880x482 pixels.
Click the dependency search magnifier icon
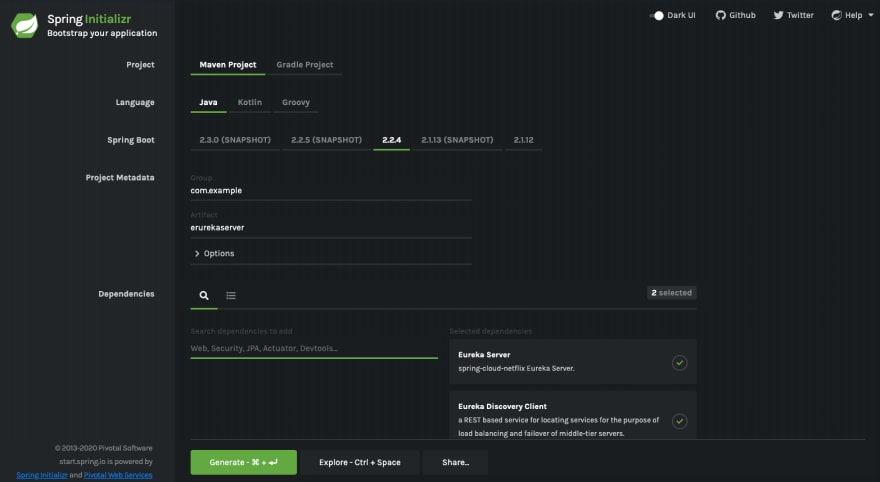pyautogui.click(x=204, y=295)
